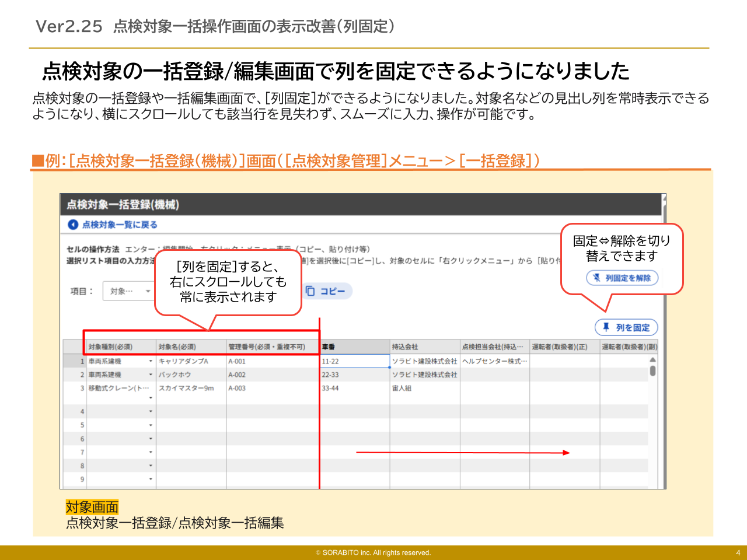Screen dimensions: 747x560
Task: Click the scroll-up arrow of table scrollbar
Action: tap(652, 359)
